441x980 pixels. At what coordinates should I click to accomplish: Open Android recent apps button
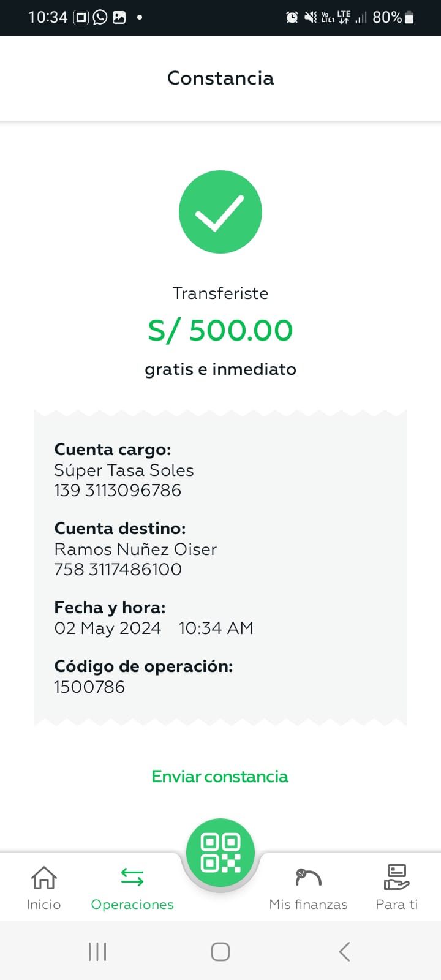click(x=97, y=951)
